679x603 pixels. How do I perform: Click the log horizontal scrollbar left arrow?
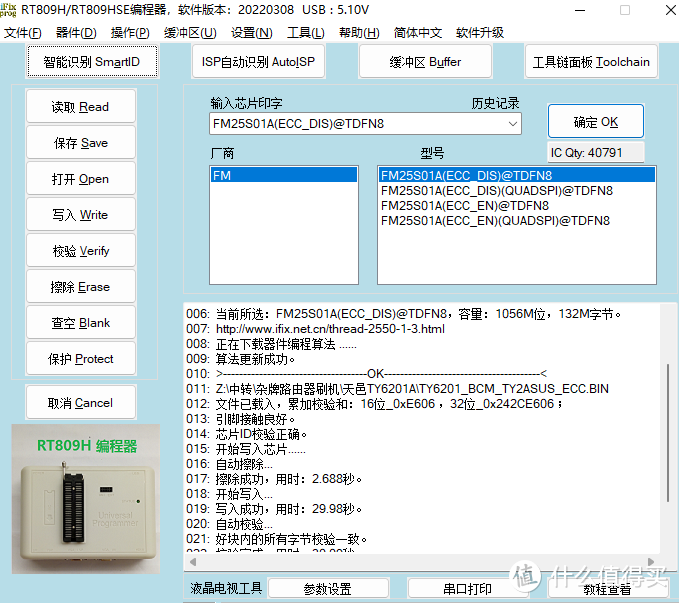pyautogui.click(x=193, y=562)
